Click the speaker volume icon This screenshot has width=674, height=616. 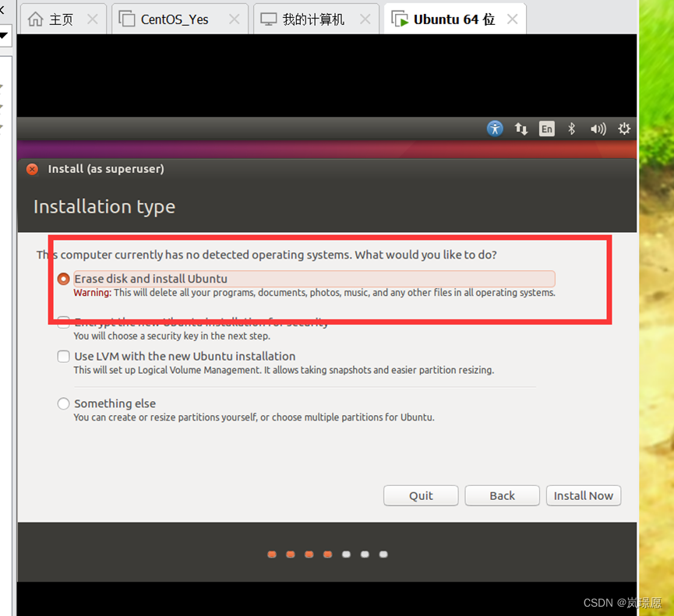pos(597,128)
